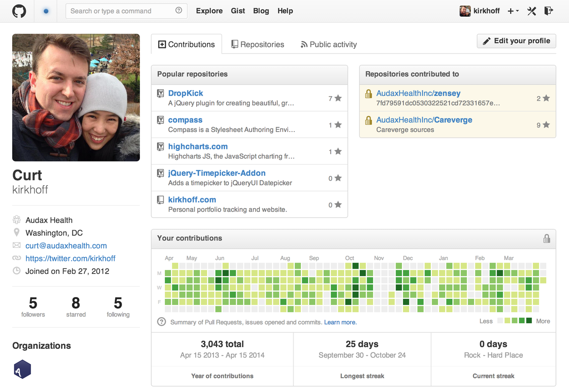Image resolution: width=569 pixels, height=392 pixels.
Task: View the 5 following count
Action: [x=118, y=307]
